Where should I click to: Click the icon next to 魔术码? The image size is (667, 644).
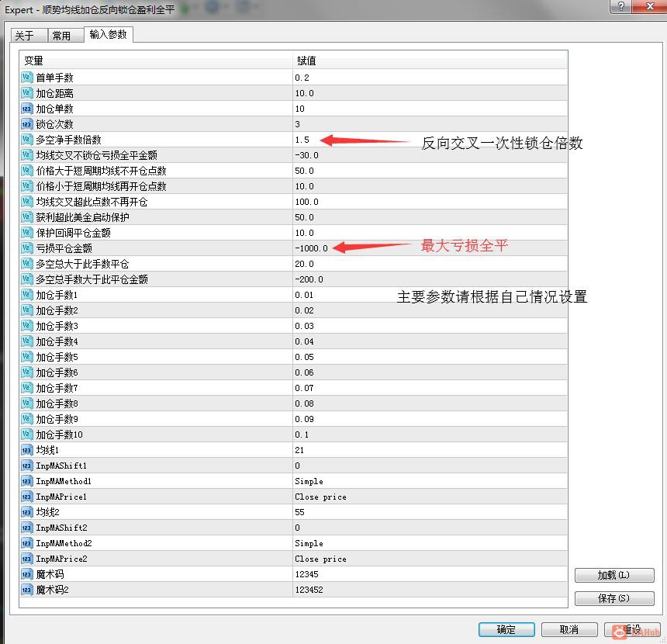(27, 574)
